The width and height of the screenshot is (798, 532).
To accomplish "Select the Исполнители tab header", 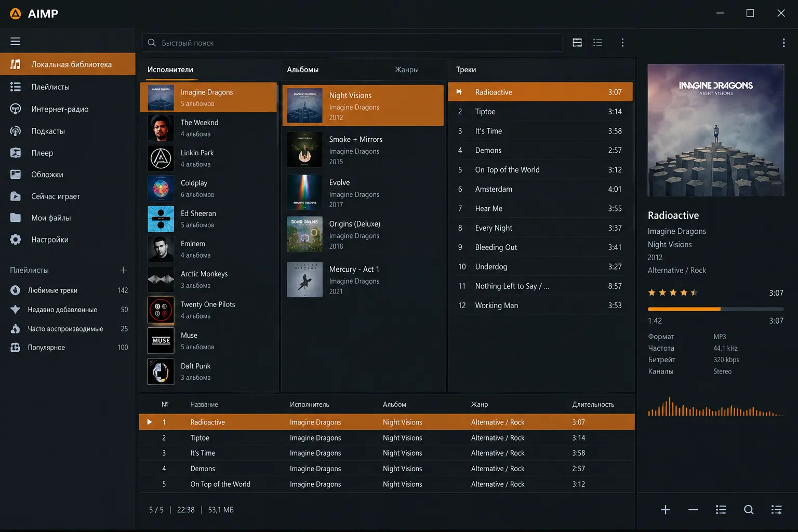I will 170,70.
